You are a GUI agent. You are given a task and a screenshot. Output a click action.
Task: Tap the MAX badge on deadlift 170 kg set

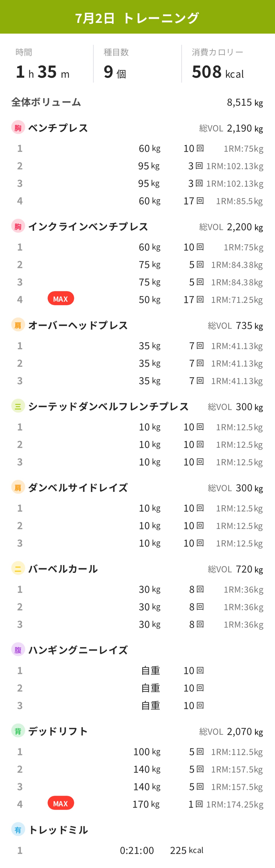pyautogui.click(x=61, y=803)
